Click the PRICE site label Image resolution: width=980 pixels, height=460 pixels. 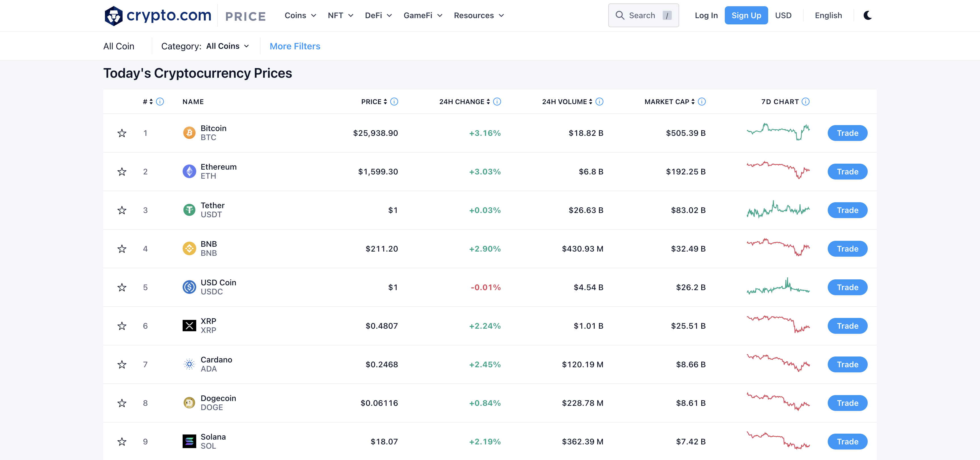pyautogui.click(x=245, y=16)
